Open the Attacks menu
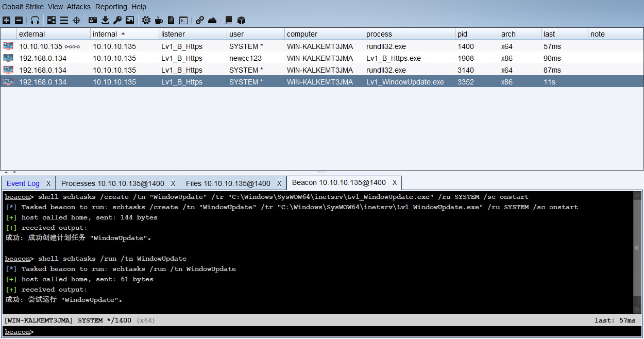Image resolution: width=644 pixels, height=339 pixels. [x=79, y=7]
